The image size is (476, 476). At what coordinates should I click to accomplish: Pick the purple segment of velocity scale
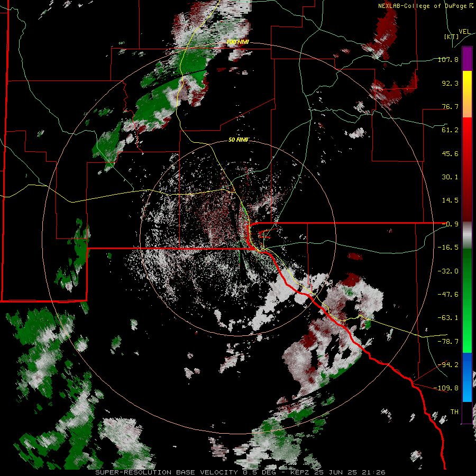click(467, 59)
